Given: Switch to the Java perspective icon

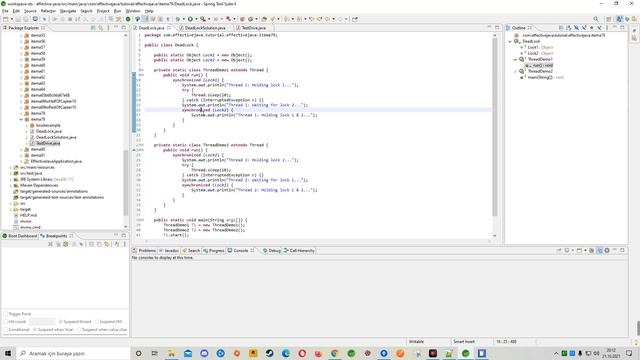Looking at the screenshot, I should tap(620, 19).
